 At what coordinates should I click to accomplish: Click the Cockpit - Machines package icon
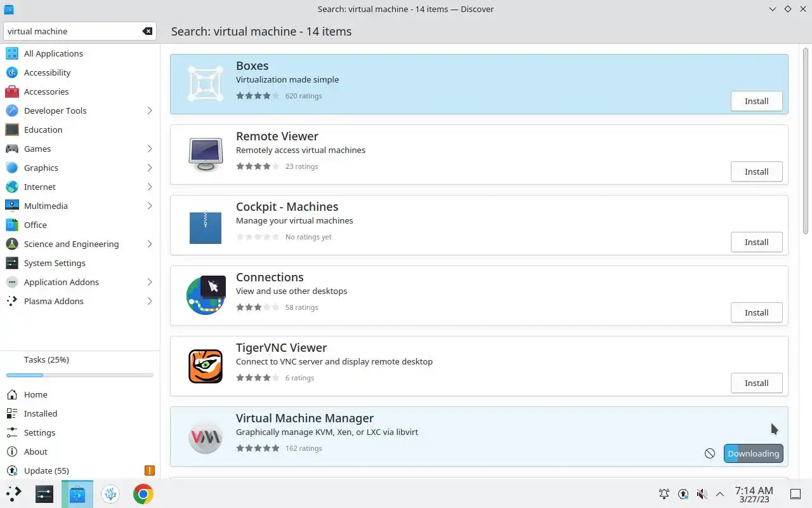point(206,228)
